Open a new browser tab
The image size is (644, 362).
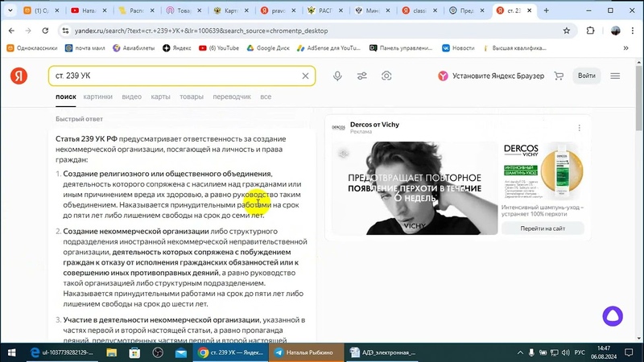click(x=547, y=10)
